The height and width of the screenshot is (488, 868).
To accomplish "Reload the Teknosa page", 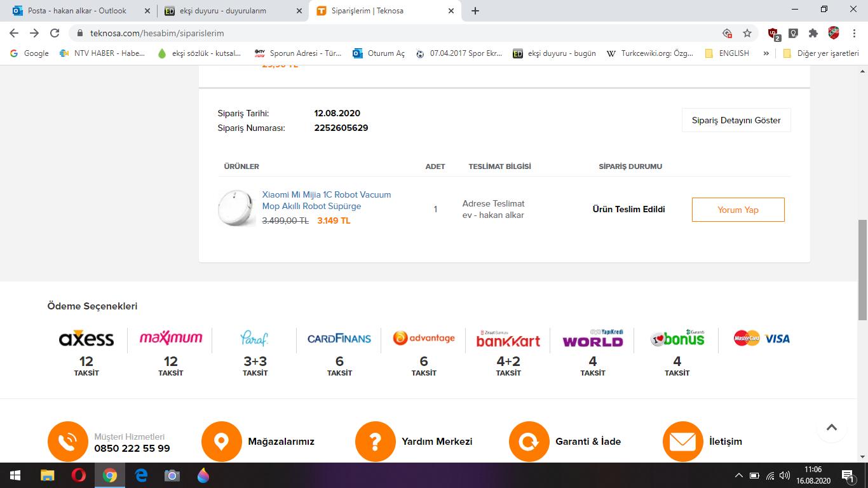I will [55, 33].
